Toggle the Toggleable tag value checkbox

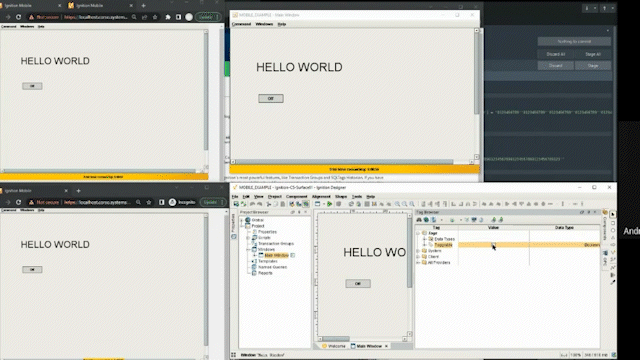[493, 245]
